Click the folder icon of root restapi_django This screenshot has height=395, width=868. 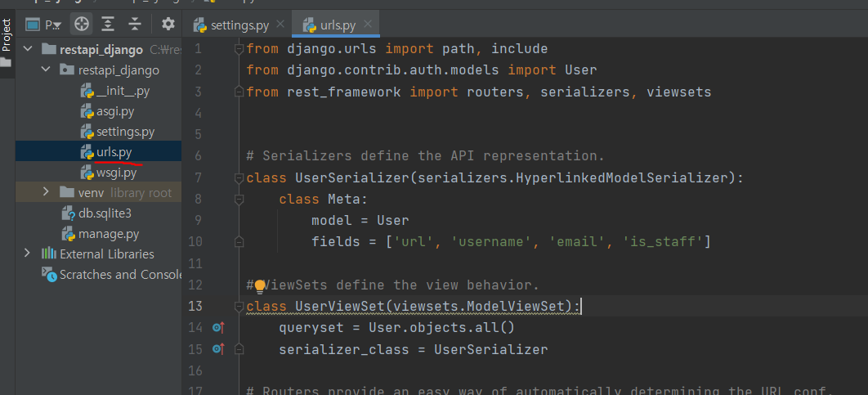coord(49,49)
